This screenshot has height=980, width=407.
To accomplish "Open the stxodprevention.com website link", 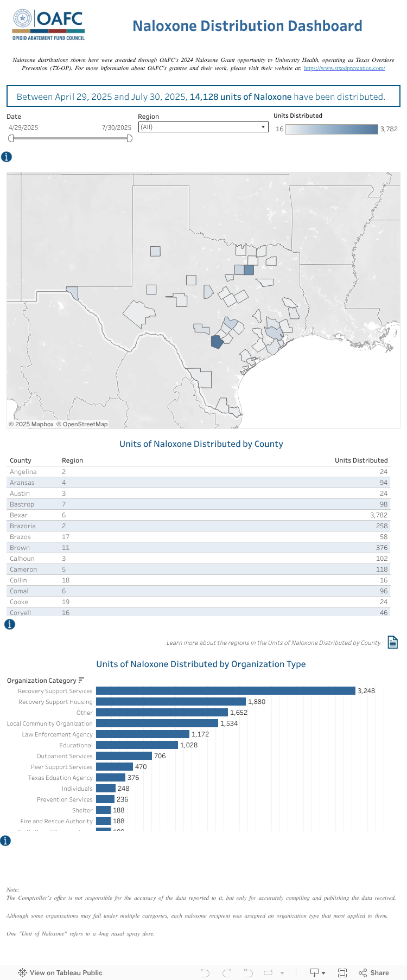I will 345,68.
